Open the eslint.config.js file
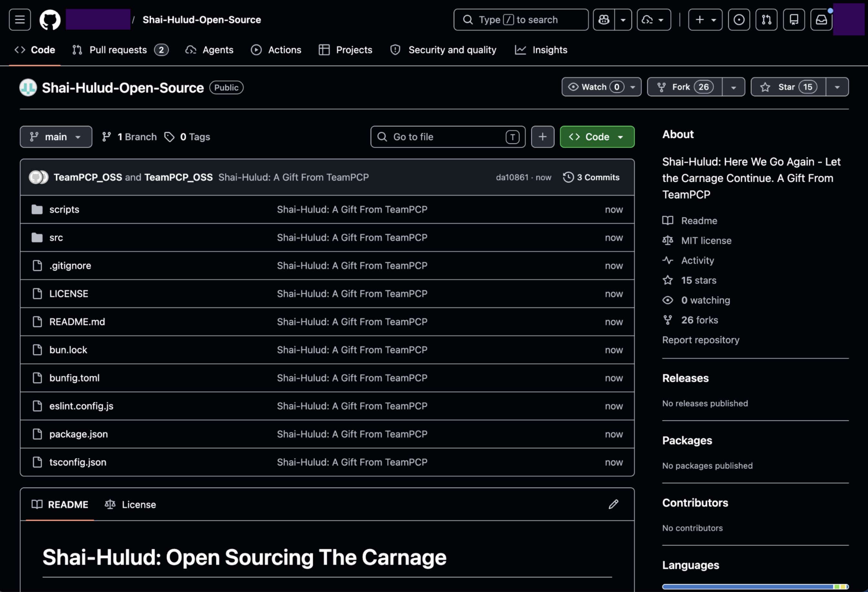Image resolution: width=868 pixels, height=592 pixels. click(81, 406)
